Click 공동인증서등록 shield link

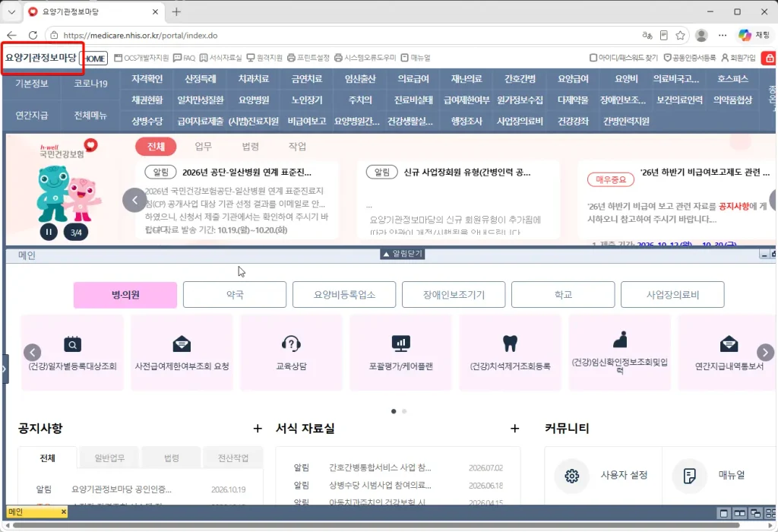690,58
